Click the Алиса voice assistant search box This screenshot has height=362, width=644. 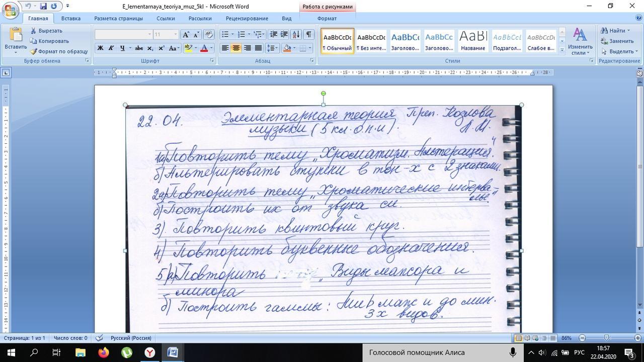click(x=443, y=352)
